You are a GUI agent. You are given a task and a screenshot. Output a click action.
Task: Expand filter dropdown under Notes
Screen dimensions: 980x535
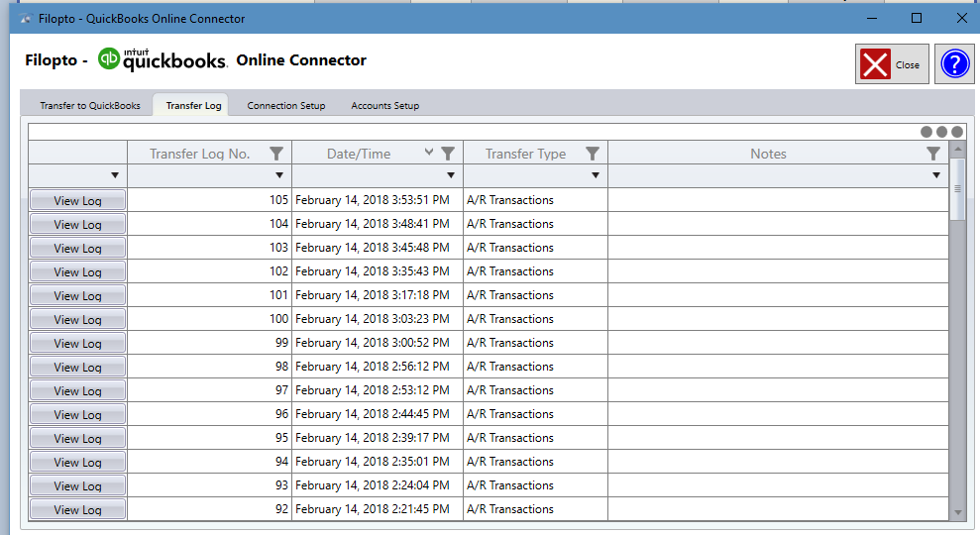936,175
